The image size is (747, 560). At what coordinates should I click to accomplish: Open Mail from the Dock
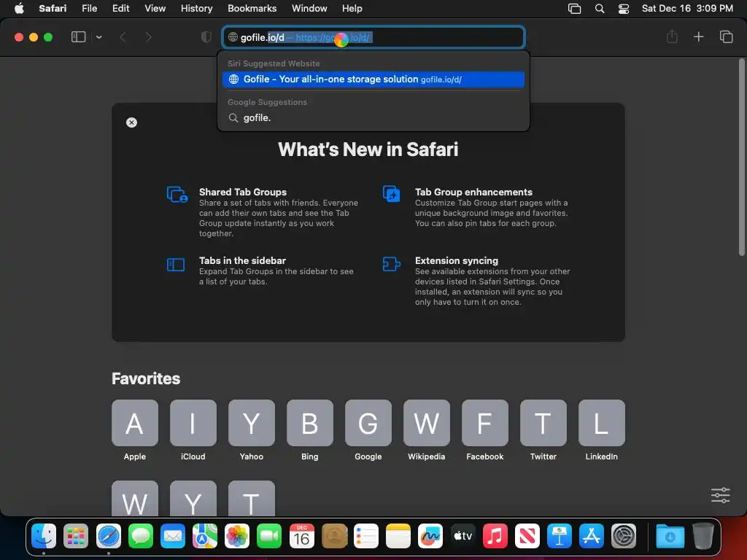(172, 536)
